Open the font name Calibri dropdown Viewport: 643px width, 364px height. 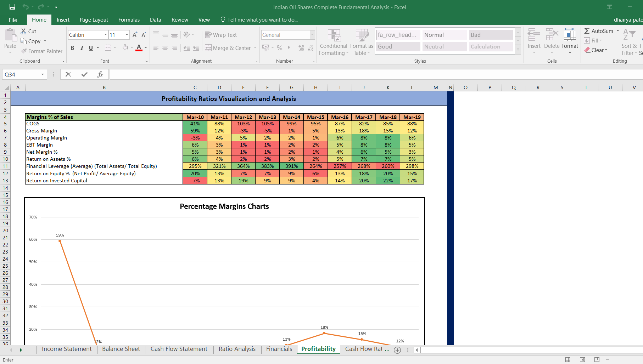pos(106,35)
